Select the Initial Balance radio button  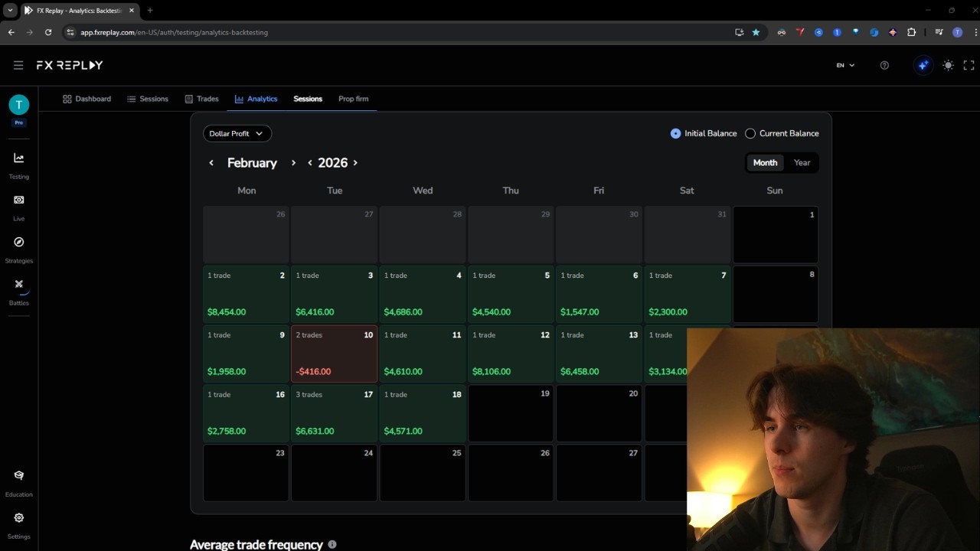point(675,133)
